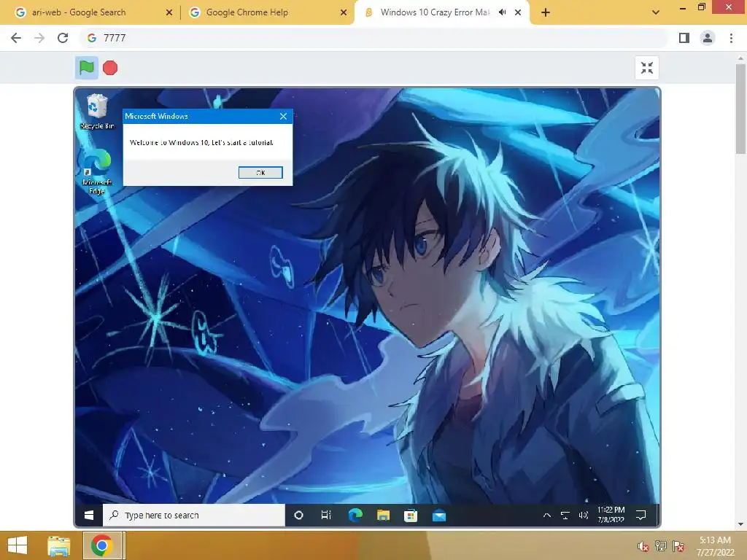The height and width of the screenshot is (560, 747).
Task: Open Action Center flag in host tray
Action: (x=678, y=546)
